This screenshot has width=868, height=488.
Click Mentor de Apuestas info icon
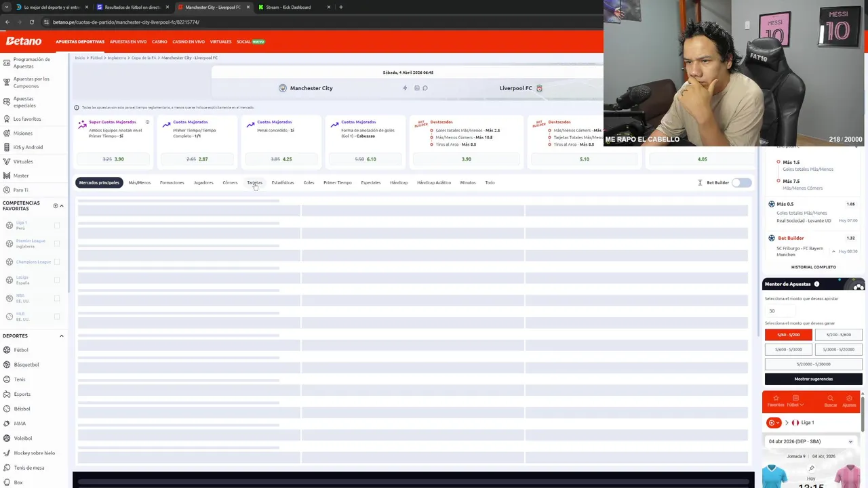coord(816,284)
